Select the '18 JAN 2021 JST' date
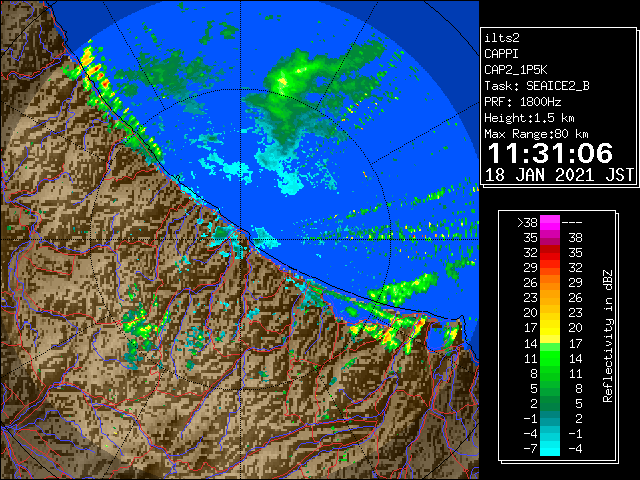Image resolution: width=640 pixels, height=480 pixels. [x=559, y=175]
